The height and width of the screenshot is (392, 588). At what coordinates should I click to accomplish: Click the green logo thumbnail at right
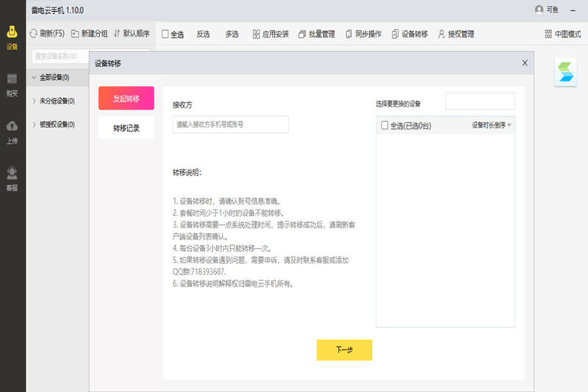point(566,73)
